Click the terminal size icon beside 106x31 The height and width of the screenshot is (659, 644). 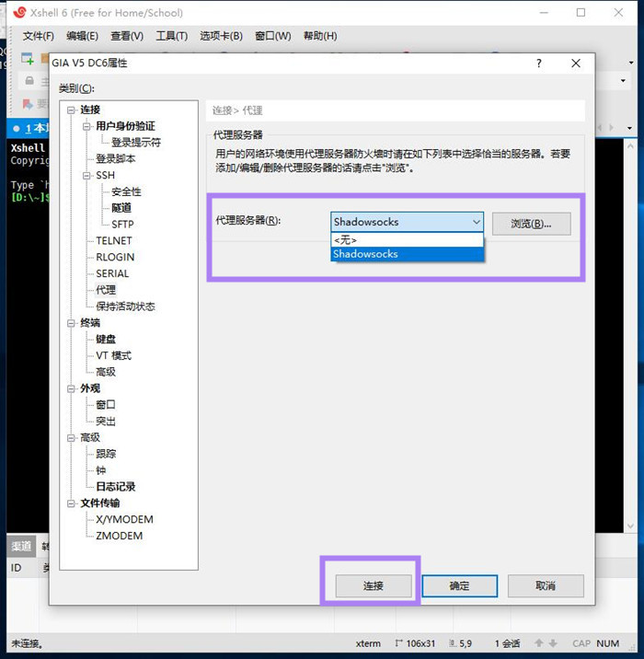[398, 643]
